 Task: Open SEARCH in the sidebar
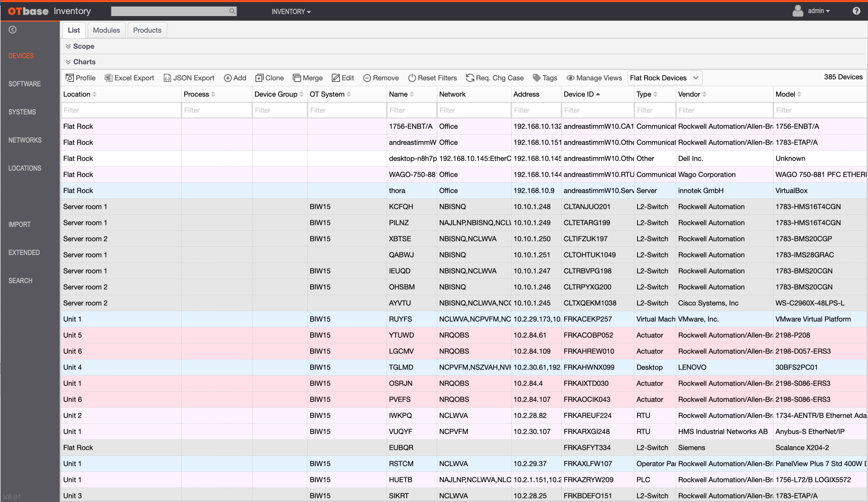tap(21, 281)
